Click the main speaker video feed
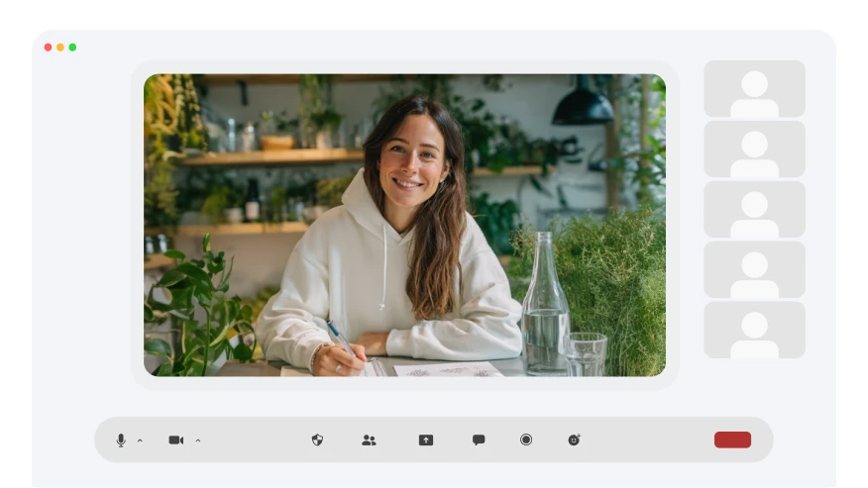Image resolution: width=868 pixels, height=488 pixels. point(404,225)
